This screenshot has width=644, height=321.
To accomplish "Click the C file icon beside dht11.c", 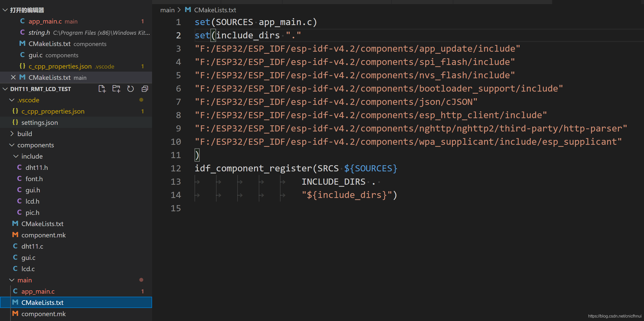I will click(x=15, y=246).
